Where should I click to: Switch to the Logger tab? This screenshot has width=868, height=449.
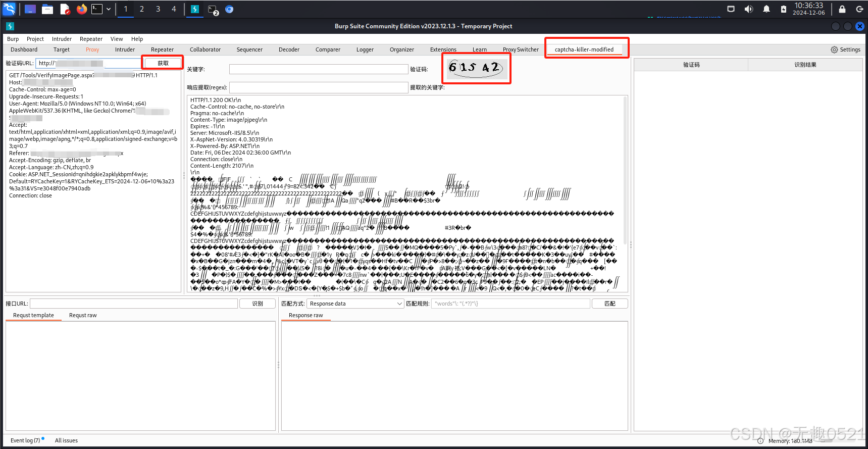click(365, 49)
